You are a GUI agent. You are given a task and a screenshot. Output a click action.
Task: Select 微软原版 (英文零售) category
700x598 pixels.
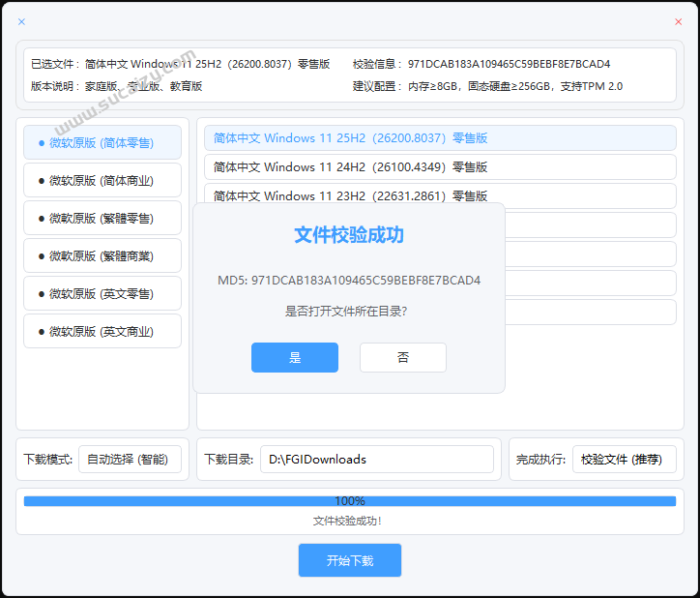(x=102, y=293)
